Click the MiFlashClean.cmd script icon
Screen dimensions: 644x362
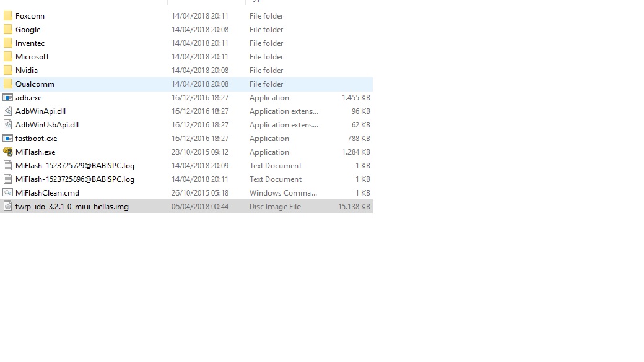point(8,192)
